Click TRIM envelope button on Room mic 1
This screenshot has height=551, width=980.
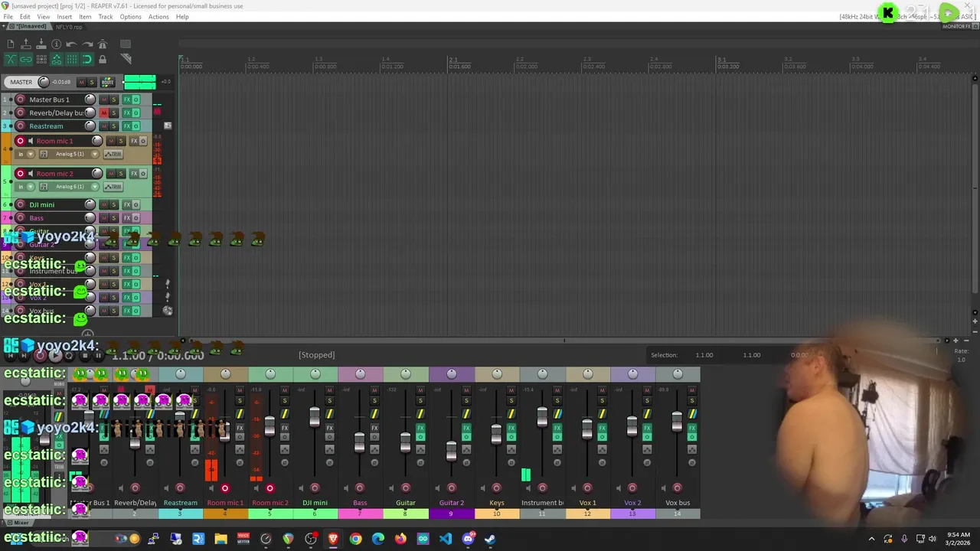pyautogui.click(x=113, y=154)
